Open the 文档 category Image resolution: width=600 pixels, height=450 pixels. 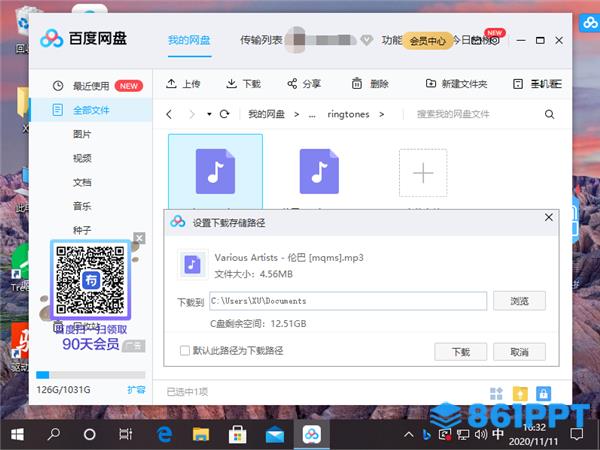[x=82, y=182]
